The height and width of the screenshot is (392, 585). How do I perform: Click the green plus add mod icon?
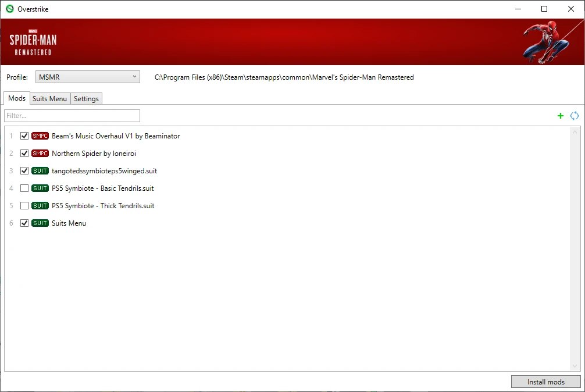click(x=561, y=116)
